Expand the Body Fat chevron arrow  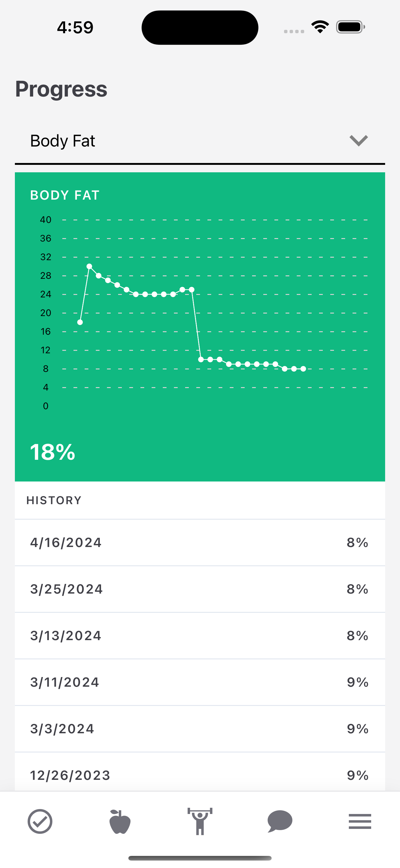(358, 141)
